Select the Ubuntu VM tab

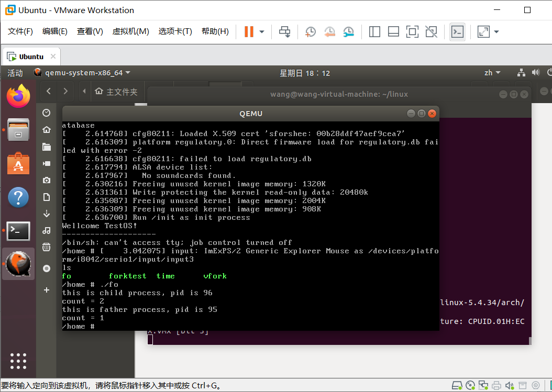point(31,57)
